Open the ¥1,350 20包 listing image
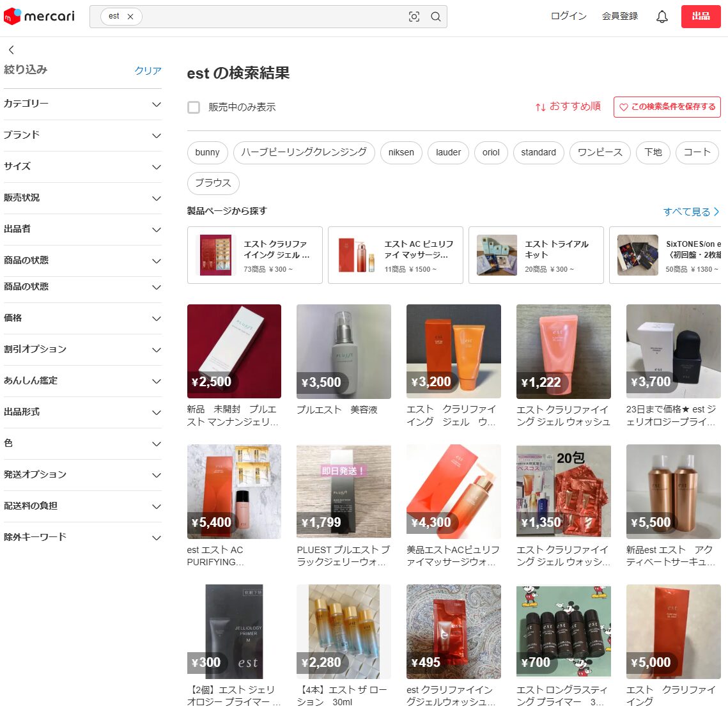 click(564, 492)
